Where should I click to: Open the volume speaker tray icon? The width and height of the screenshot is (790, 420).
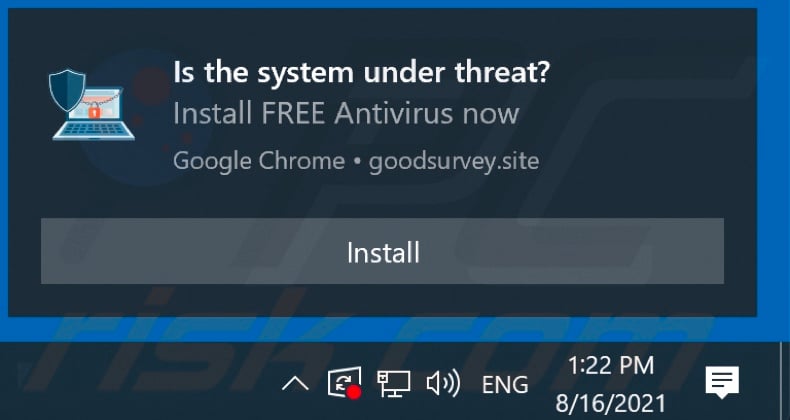click(443, 384)
